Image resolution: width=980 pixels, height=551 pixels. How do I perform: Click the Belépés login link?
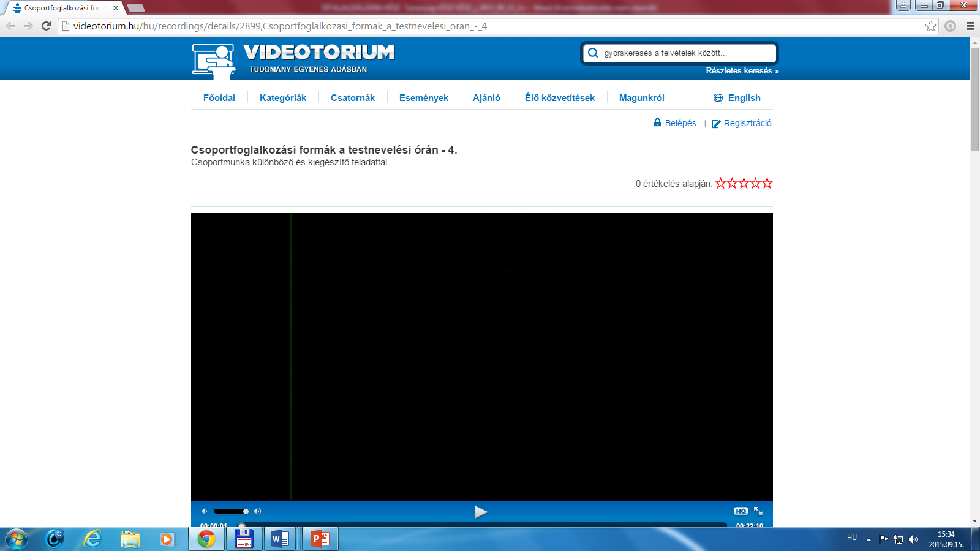pos(680,123)
